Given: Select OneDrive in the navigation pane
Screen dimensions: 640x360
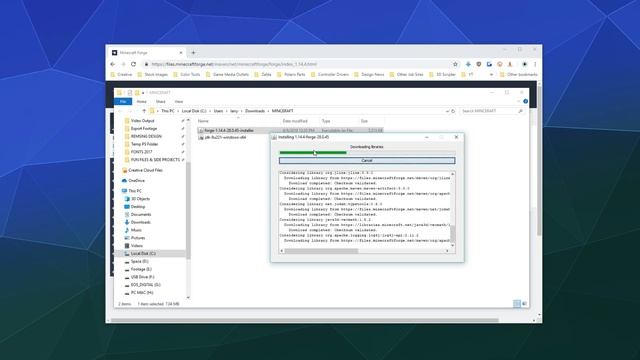Looking at the screenshot, I should click(x=136, y=180).
